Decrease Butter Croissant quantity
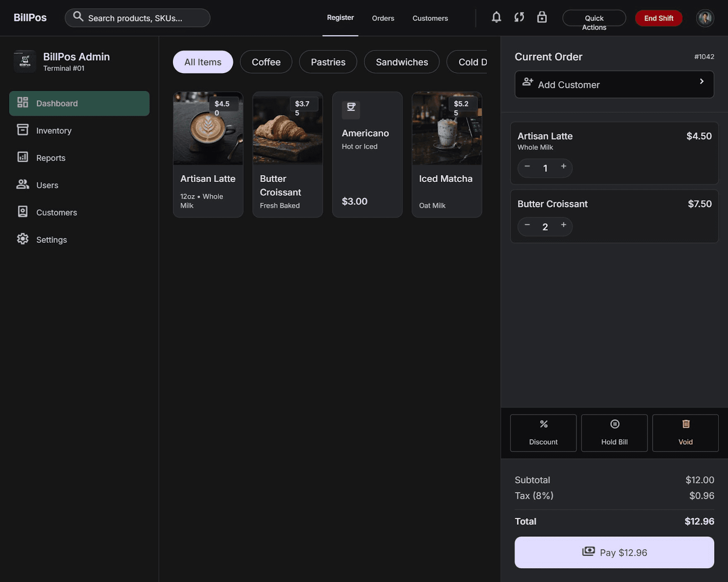 pyautogui.click(x=527, y=225)
